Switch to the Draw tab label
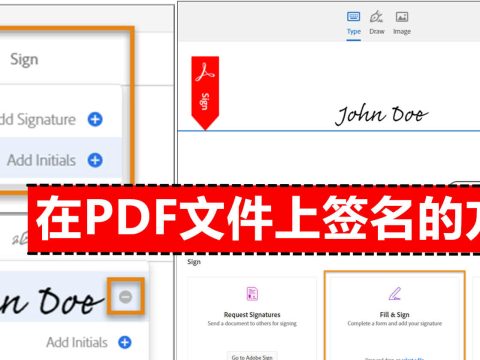 377,32
